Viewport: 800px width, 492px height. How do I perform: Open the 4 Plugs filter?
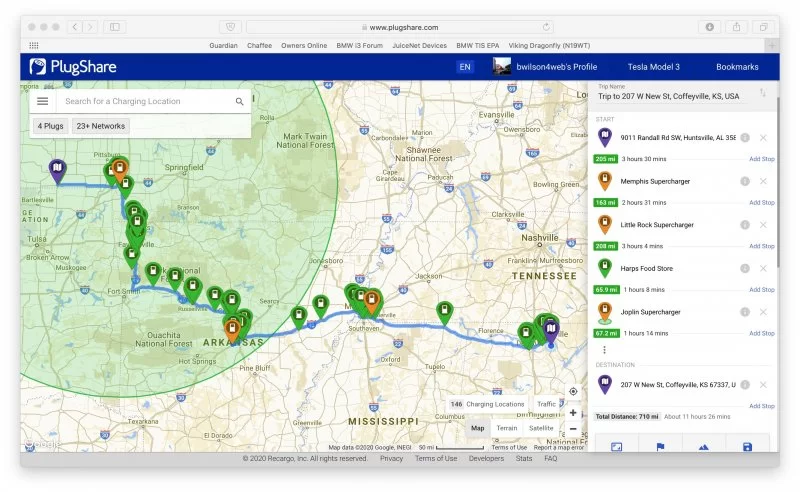coord(50,127)
